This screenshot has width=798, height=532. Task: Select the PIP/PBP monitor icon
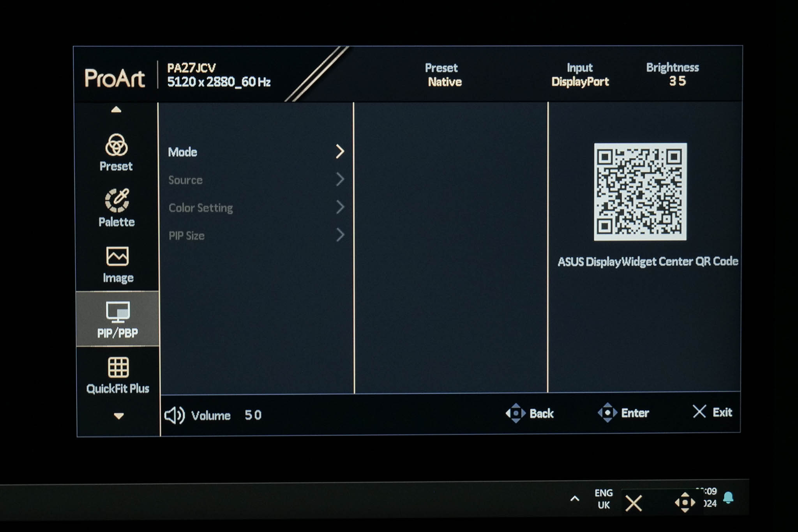(x=118, y=312)
